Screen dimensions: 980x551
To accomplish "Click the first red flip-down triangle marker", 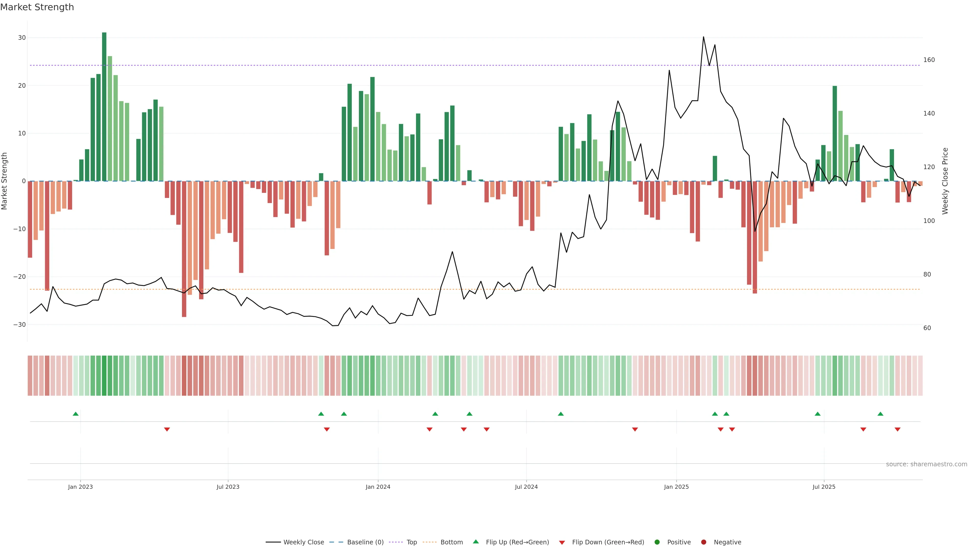I will 167,429.
